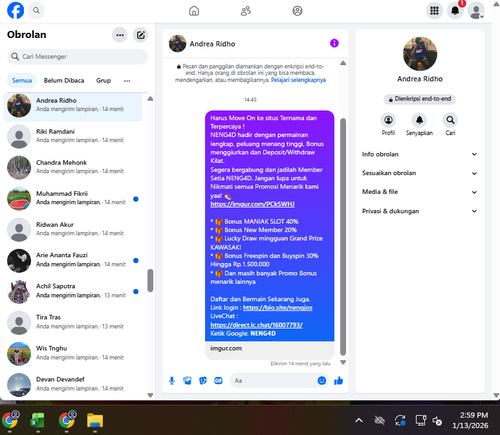Open the Tira Tras conversation
500x435 pixels.
click(73, 322)
